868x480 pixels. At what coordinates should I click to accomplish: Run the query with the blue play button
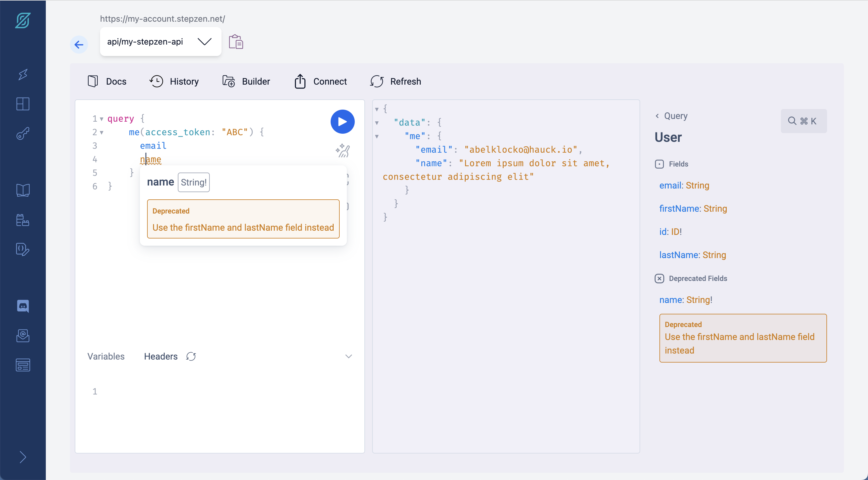[342, 122]
